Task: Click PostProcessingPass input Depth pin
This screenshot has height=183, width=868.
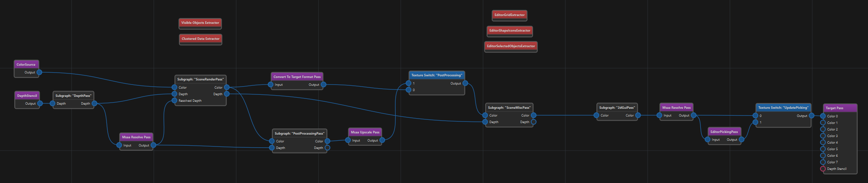Action: click(272, 148)
